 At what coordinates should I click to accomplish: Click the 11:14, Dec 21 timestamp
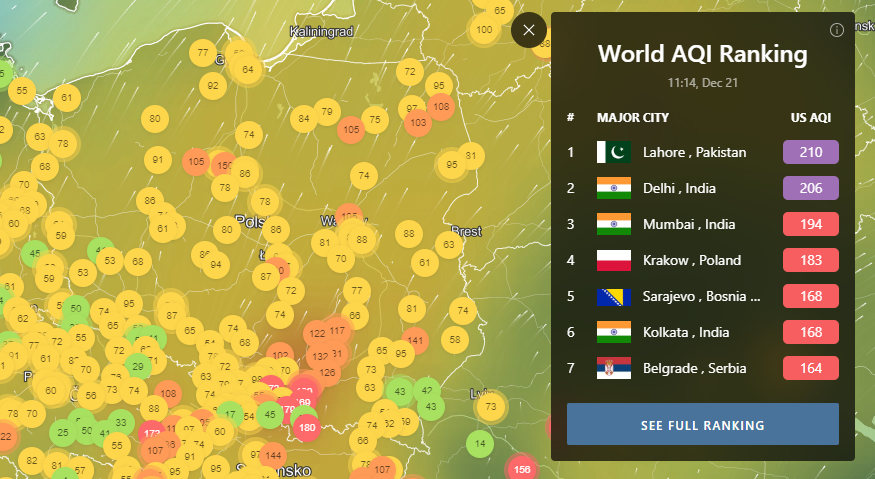pos(703,83)
